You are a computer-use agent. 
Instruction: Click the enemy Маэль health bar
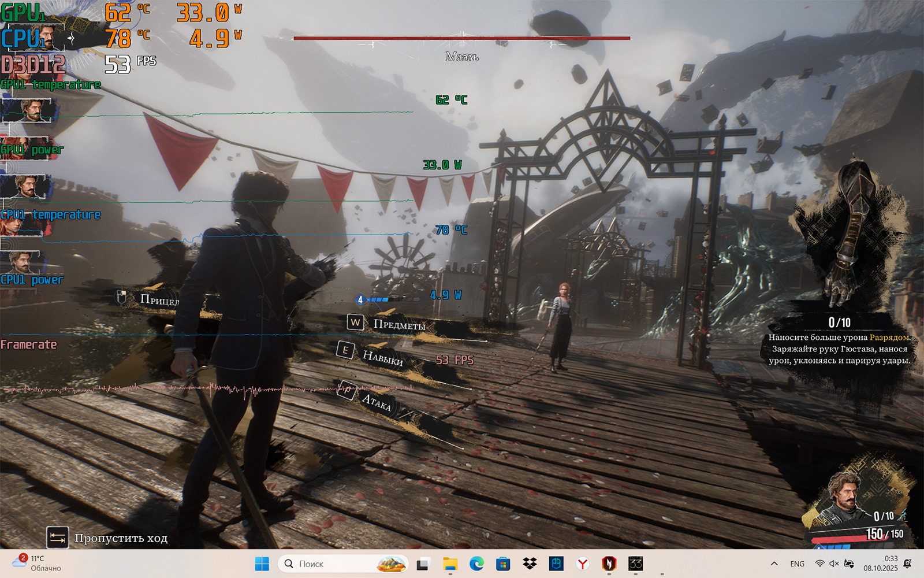[461, 39]
